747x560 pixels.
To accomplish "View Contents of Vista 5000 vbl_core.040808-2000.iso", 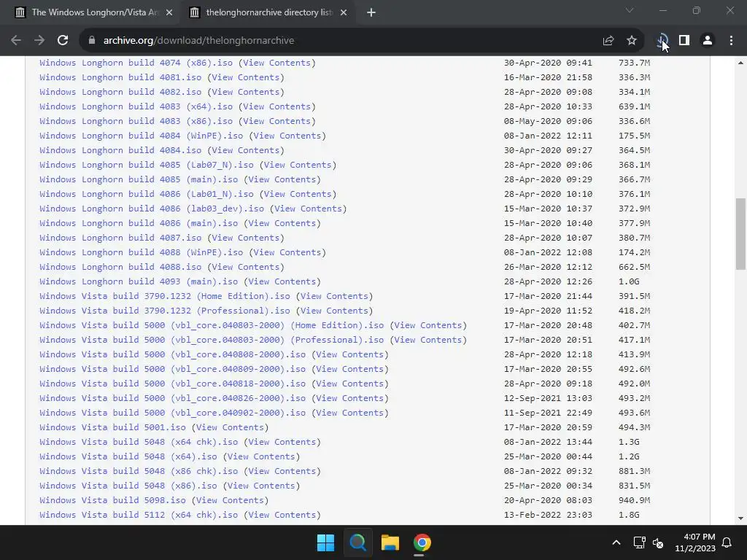I will 349,354.
